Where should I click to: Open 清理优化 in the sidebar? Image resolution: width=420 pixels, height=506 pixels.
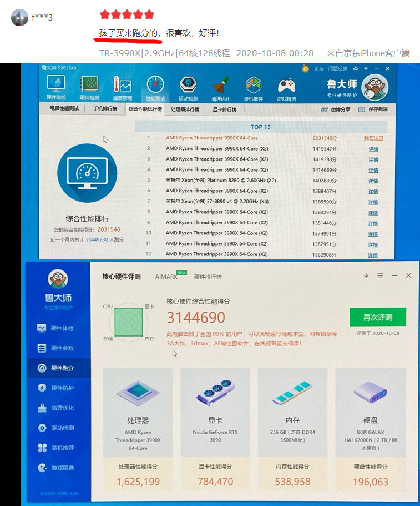[x=55, y=408]
